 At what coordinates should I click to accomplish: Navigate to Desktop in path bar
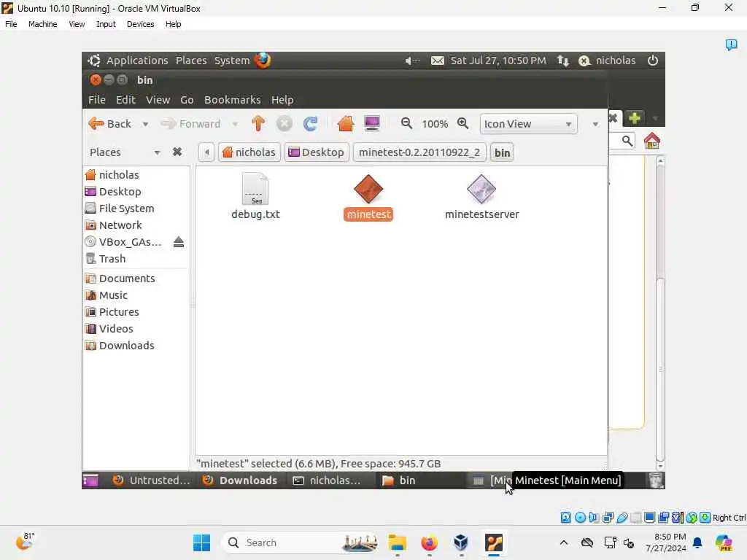coord(317,152)
